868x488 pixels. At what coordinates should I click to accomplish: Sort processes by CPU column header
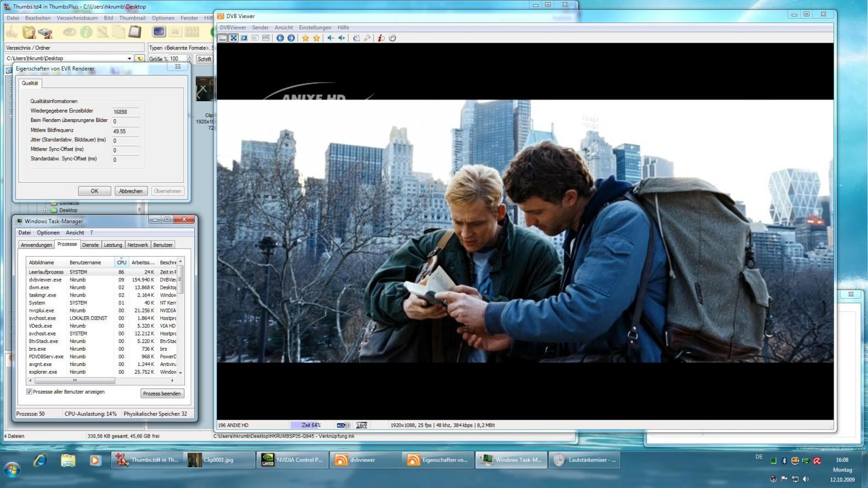coord(121,263)
